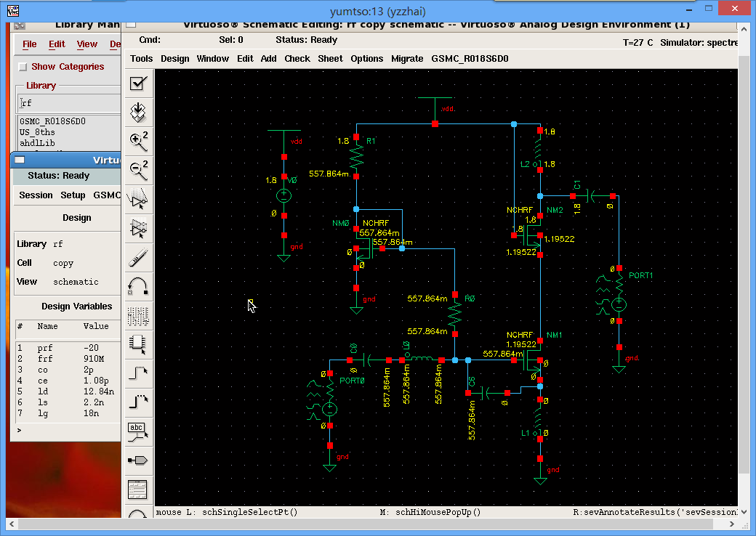Open the Migrate menu
Viewport: 756px width, 536px height.
click(407, 59)
